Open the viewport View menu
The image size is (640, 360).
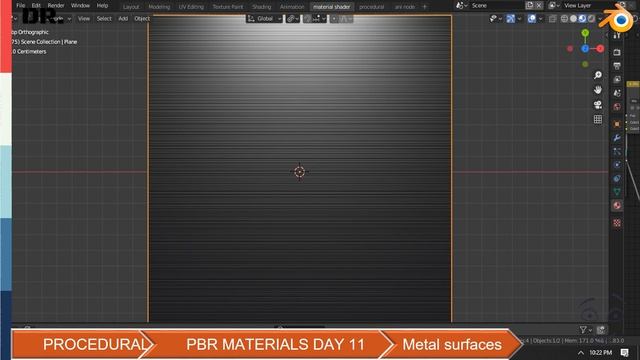(84, 18)
